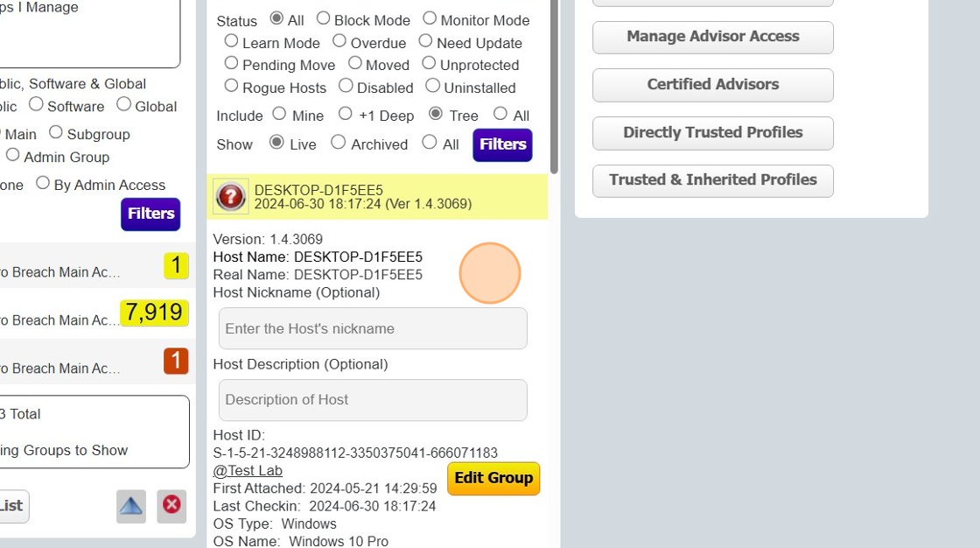The height and width of the screenshot is (548, 980).
Task: Open Directly Trusted Profiles
Action: click(712, 133)
